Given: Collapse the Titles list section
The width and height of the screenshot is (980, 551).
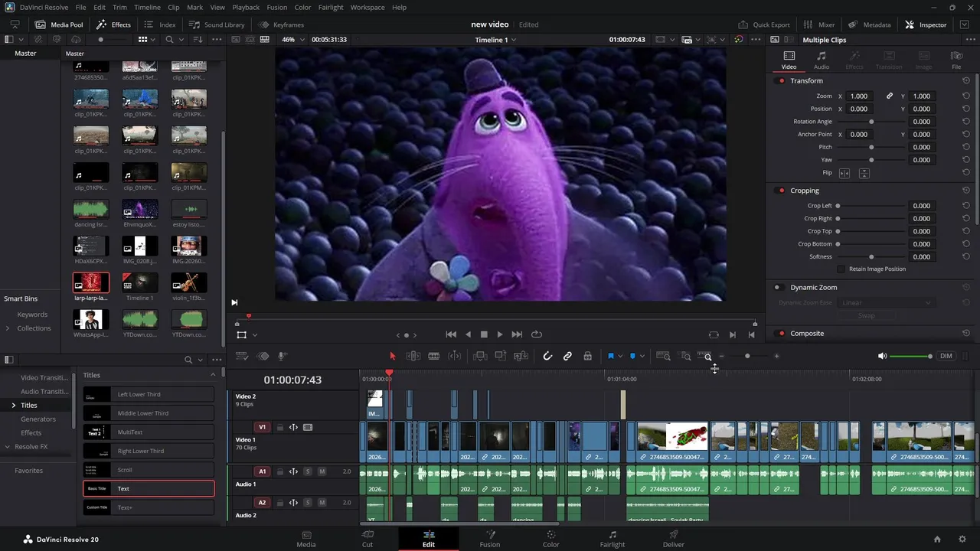Looking at the screenshot, I should pyautogui.click(x=213, y=375).
